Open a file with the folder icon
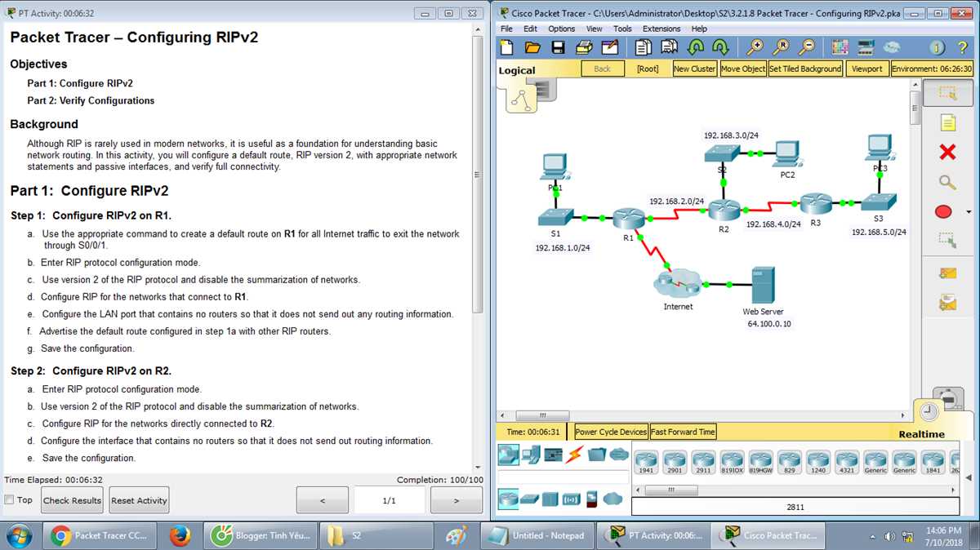 coord(532,48)
